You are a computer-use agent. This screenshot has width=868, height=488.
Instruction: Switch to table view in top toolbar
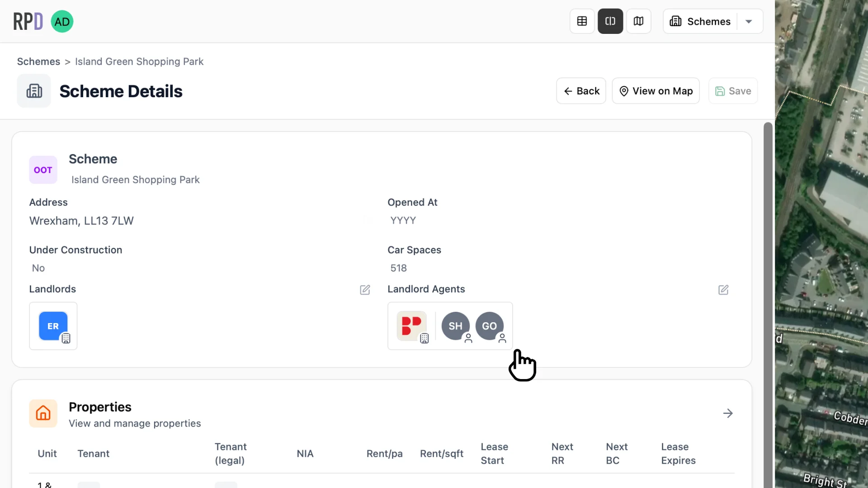pos(582,21)
